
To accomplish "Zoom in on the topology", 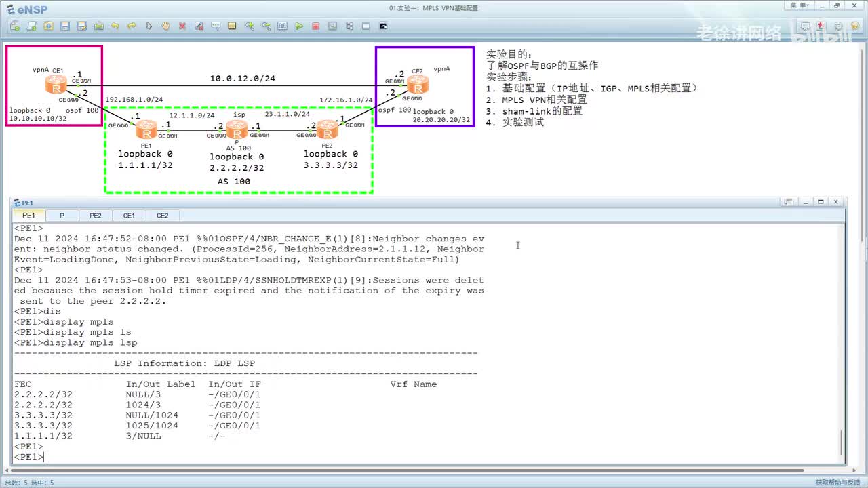I will tap(249, 26).
